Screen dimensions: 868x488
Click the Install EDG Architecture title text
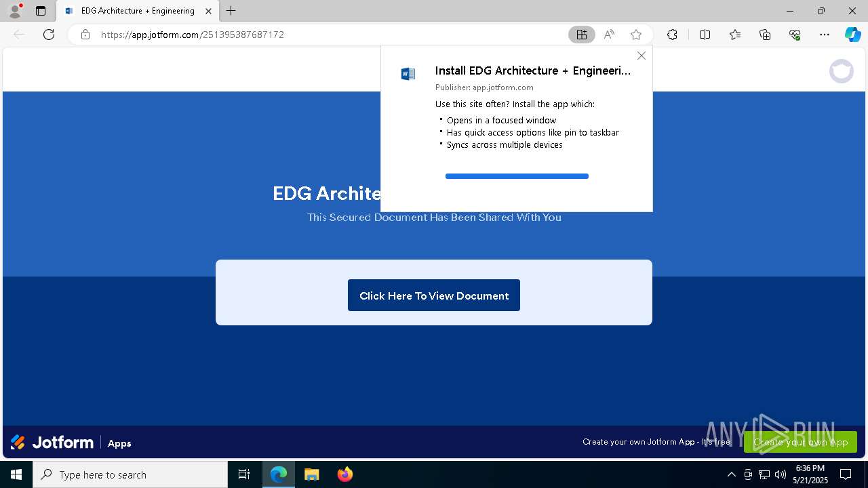pyautogui.click(x=533, y=70)
